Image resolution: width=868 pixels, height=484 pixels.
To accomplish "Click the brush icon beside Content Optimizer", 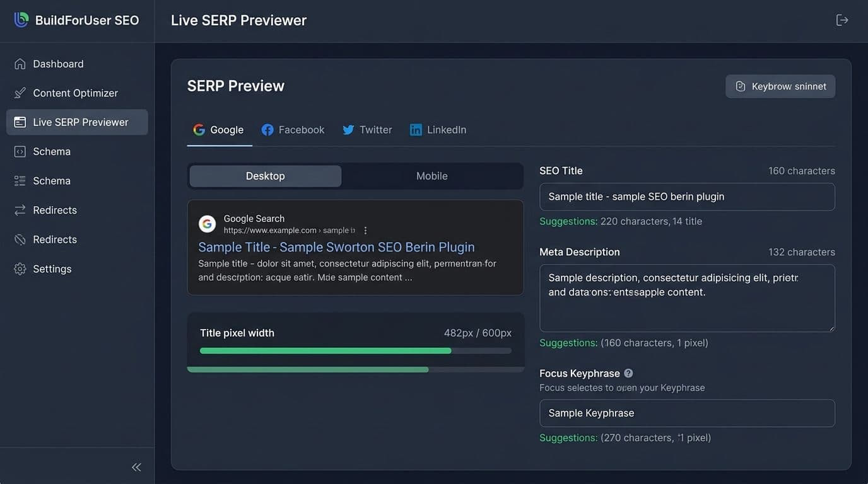I will pos(20,93).
